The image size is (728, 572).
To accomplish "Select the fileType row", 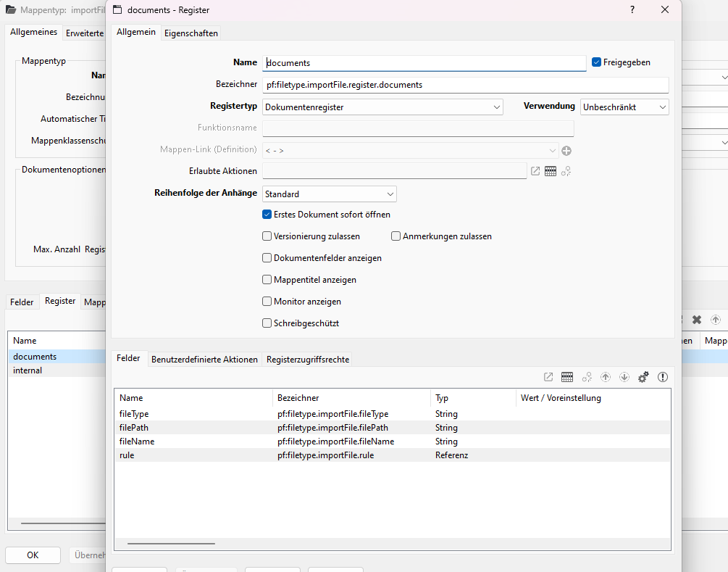I will (x=392, y=413).
